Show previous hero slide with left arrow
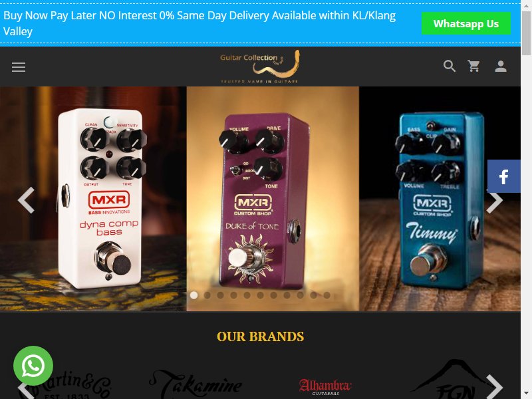 pyautogui.click(x=26, y=200)
